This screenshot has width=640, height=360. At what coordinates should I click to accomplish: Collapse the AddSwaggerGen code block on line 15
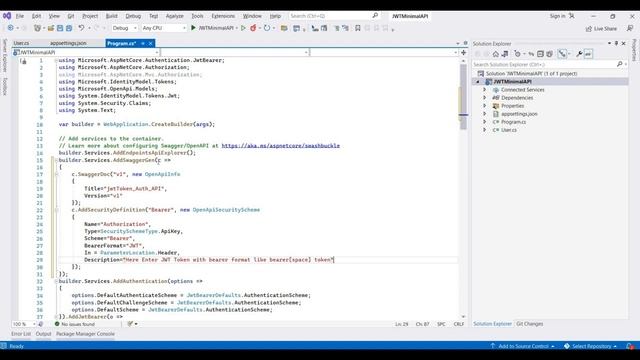point(56,160)
